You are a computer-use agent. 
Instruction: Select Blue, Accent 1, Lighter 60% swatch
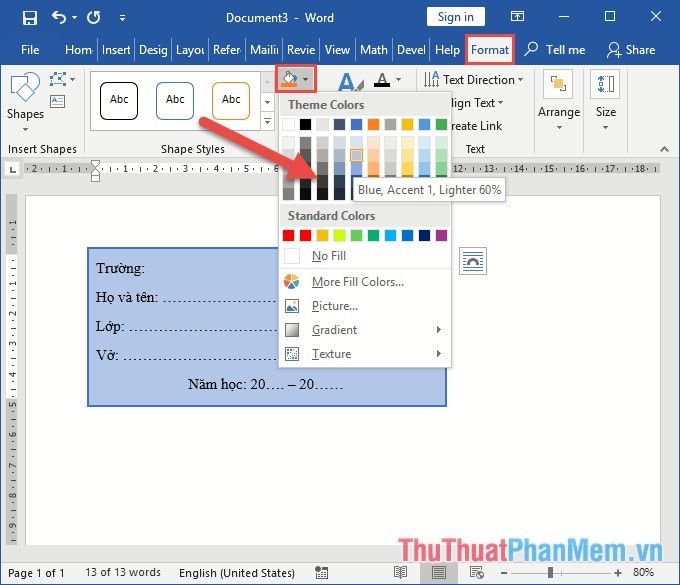click(356, 155)
